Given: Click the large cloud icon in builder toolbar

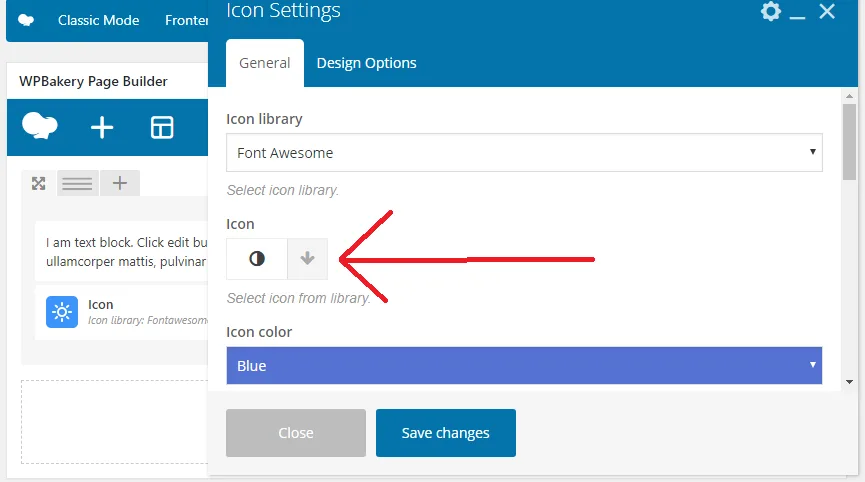Looking at the screenshot, I should (40, 126).
